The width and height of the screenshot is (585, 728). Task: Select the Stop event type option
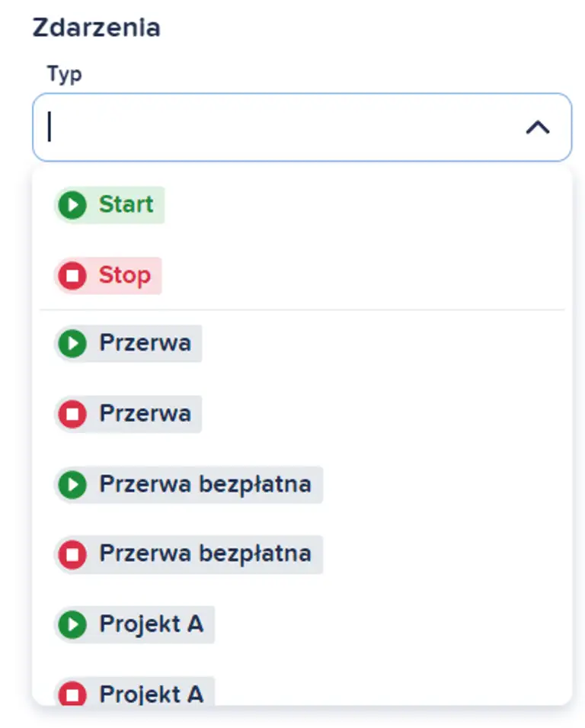click(x=124, y=276)
